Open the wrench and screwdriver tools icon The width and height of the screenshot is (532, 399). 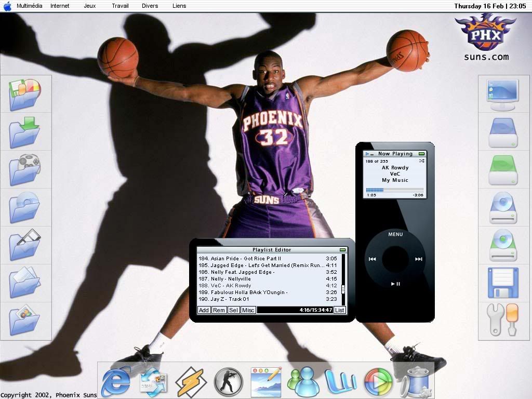click(503, 320)
